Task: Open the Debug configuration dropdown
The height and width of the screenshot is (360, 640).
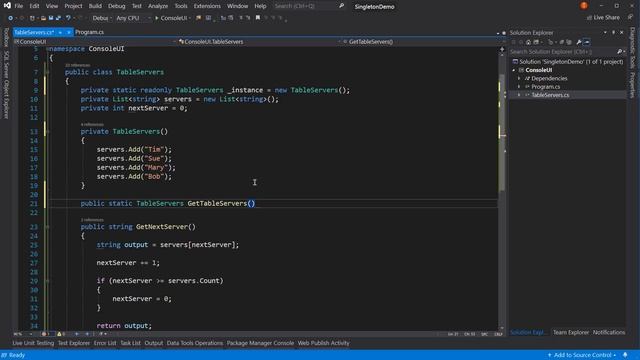Action: tap(101, 18)
